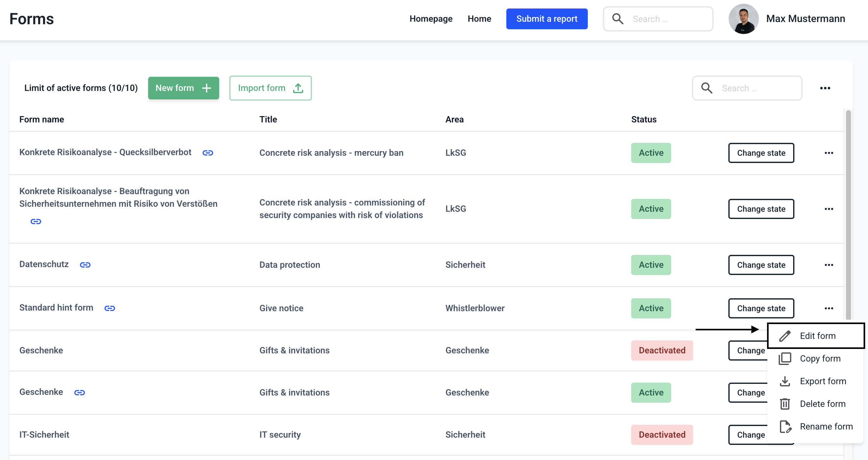868x460 pixels.
Task: Click link icon beside Standard hint form
Action: pos(109,308)
